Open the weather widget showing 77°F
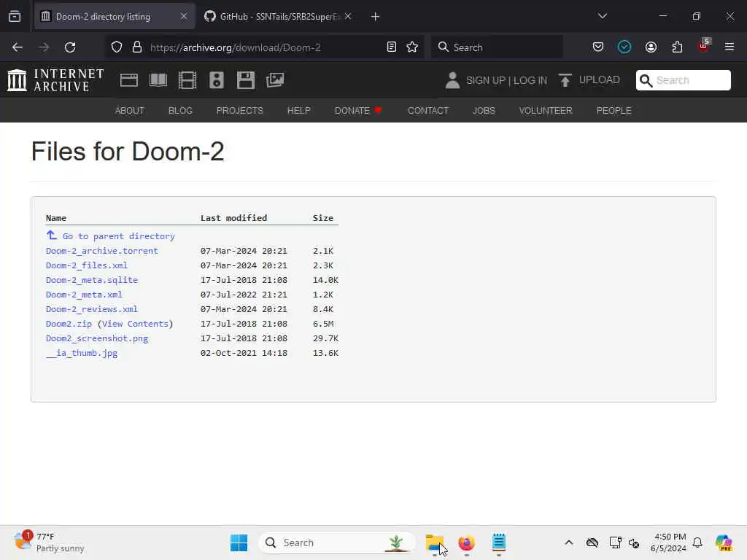The image size is (747, 560). pos(50,542)
